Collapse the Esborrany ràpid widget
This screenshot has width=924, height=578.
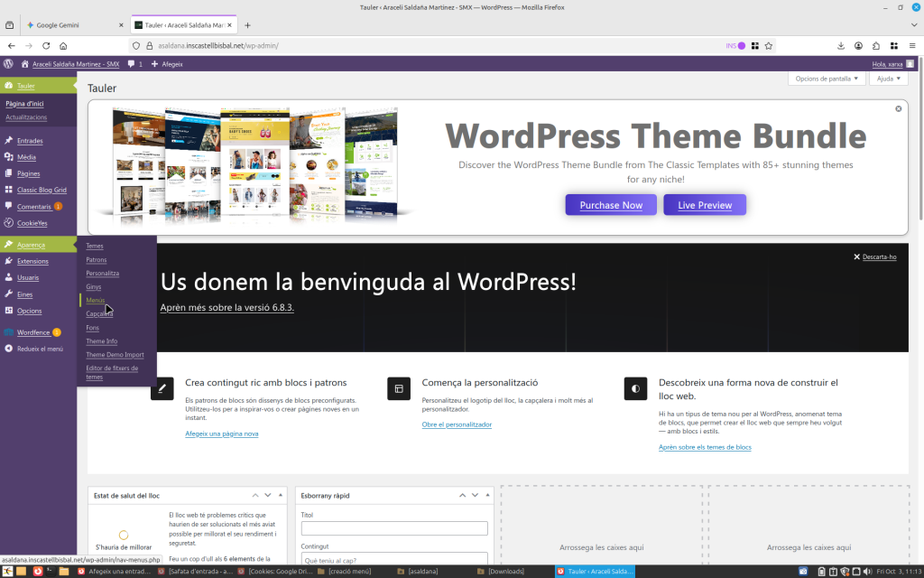pos(488,495)
